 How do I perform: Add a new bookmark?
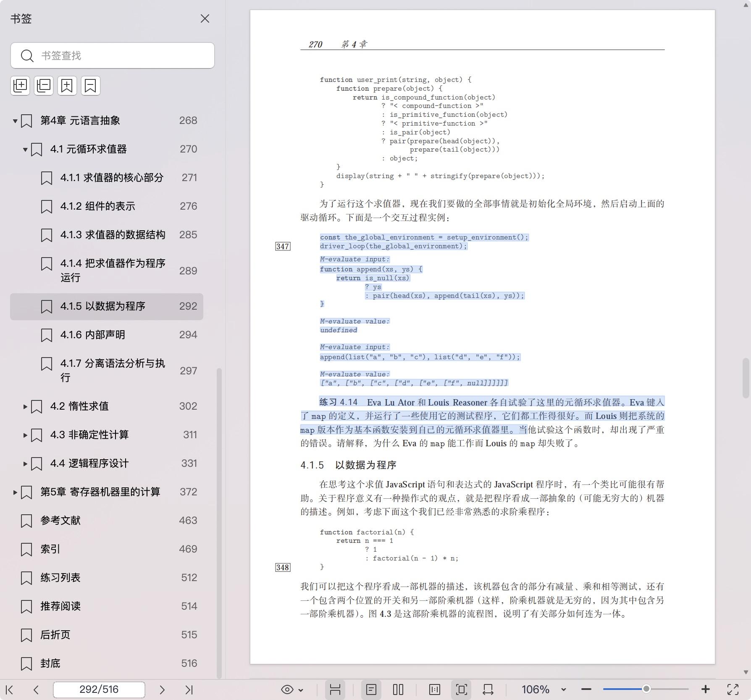point(67,86)
